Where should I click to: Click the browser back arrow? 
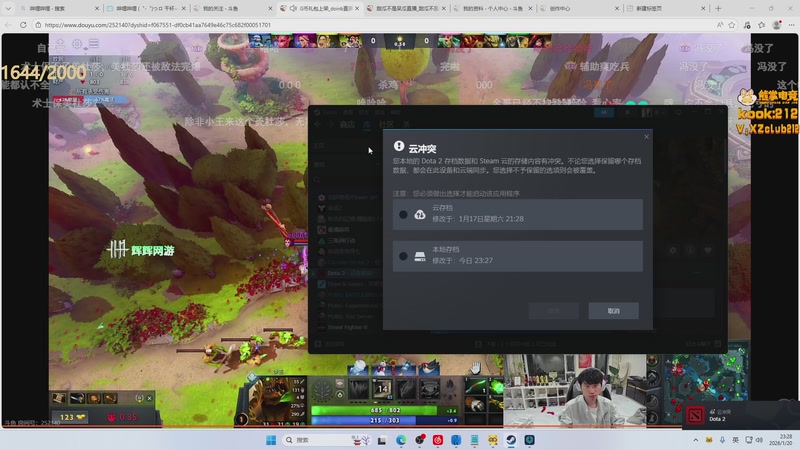tap(8, 24)
